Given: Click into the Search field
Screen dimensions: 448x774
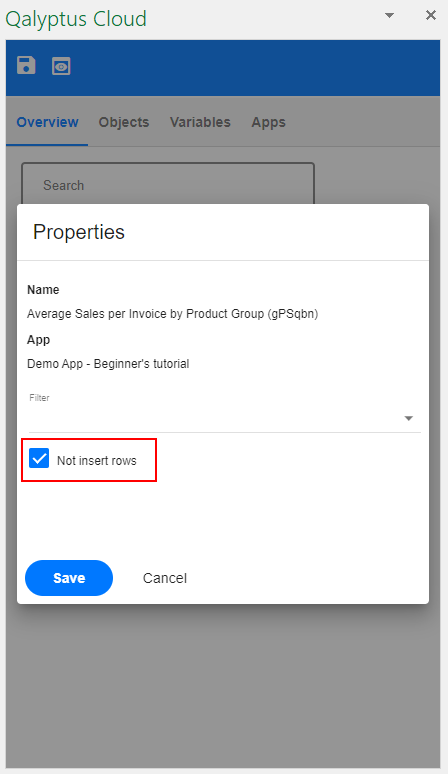Looking at the screenshot, I should tap(168, 185).
